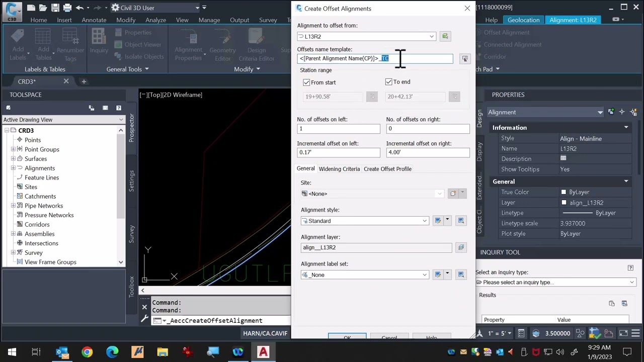The width and height of the screenshot is (644, 362).
Task: Toggle Clean Screen icon in status bar
Action: coord(623,333)
